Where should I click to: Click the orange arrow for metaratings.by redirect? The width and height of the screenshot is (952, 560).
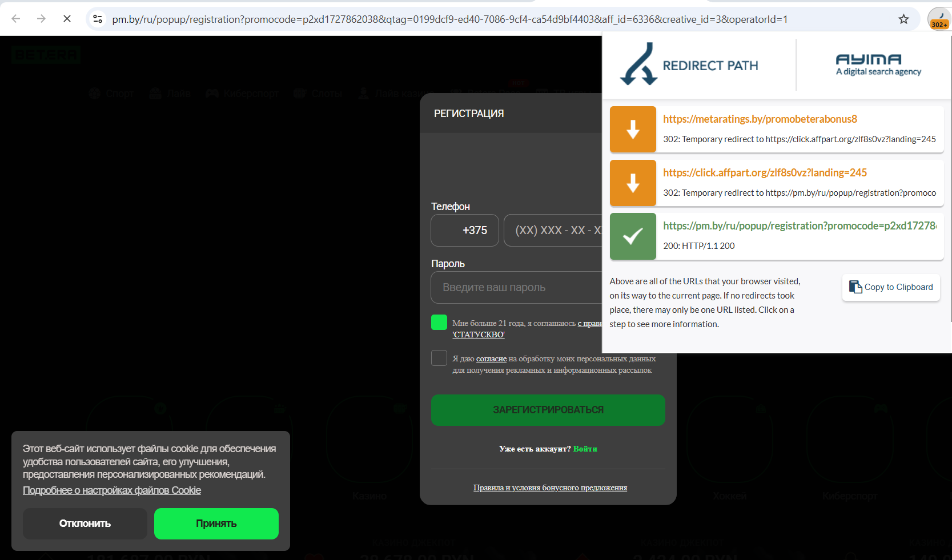pyautogui.click(x=633, y=130)
